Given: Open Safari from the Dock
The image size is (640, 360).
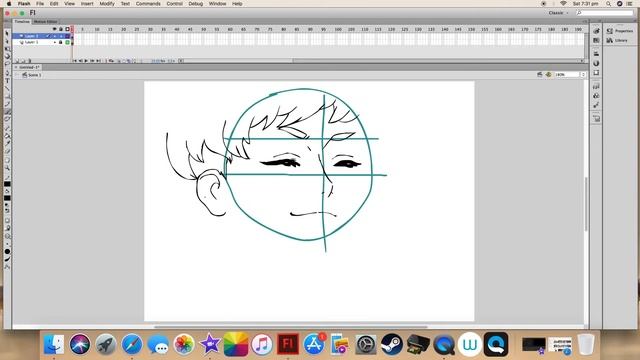Looking at the screenshot, I should 131,344.
